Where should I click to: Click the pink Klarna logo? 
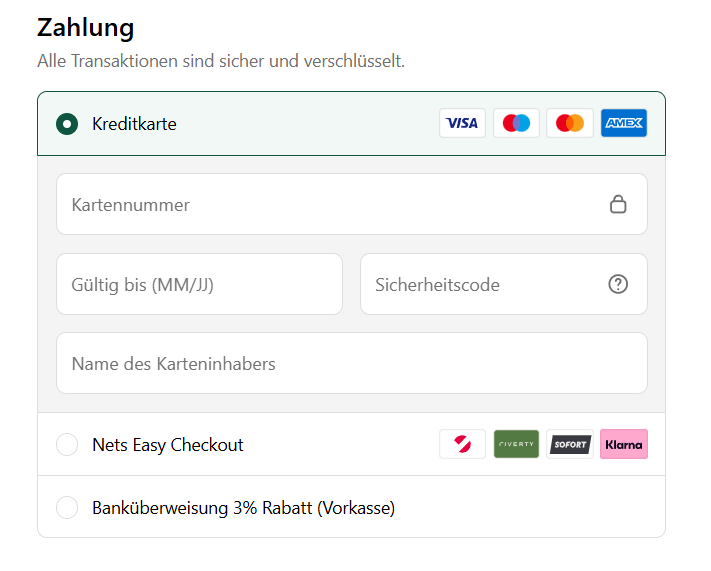624,444
